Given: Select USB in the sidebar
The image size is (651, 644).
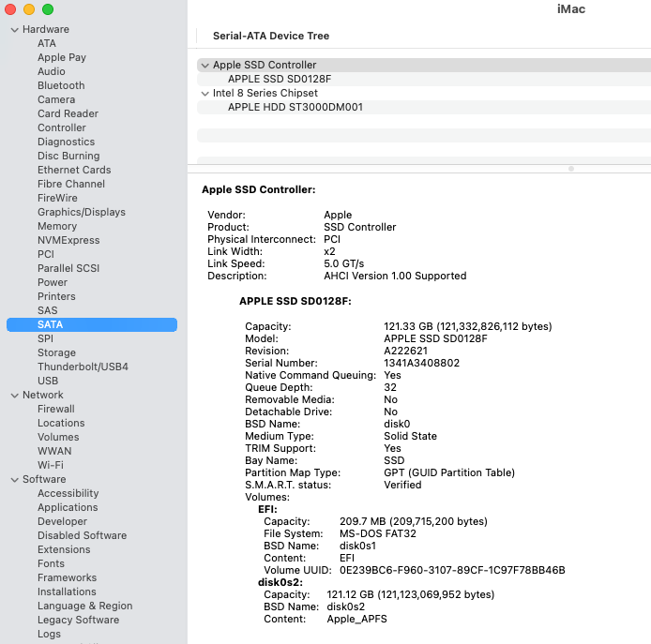Looking at the screenshot, I should click(x=48, y=381).
